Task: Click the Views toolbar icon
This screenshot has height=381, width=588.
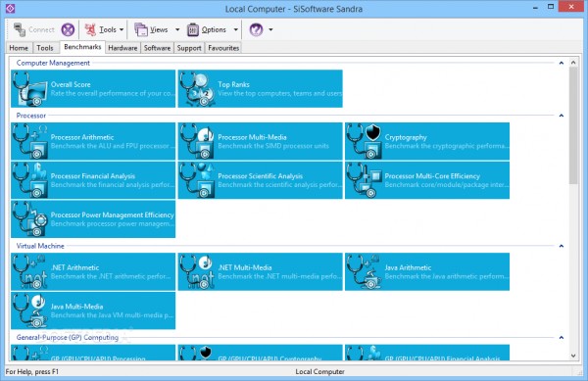Action: (x=141, y=29)
